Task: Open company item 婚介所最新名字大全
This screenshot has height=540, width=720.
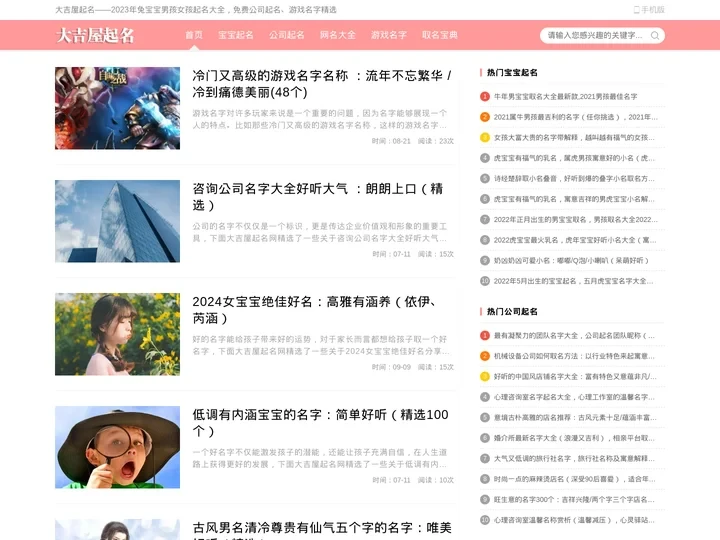Action: [x=574, y=438]
